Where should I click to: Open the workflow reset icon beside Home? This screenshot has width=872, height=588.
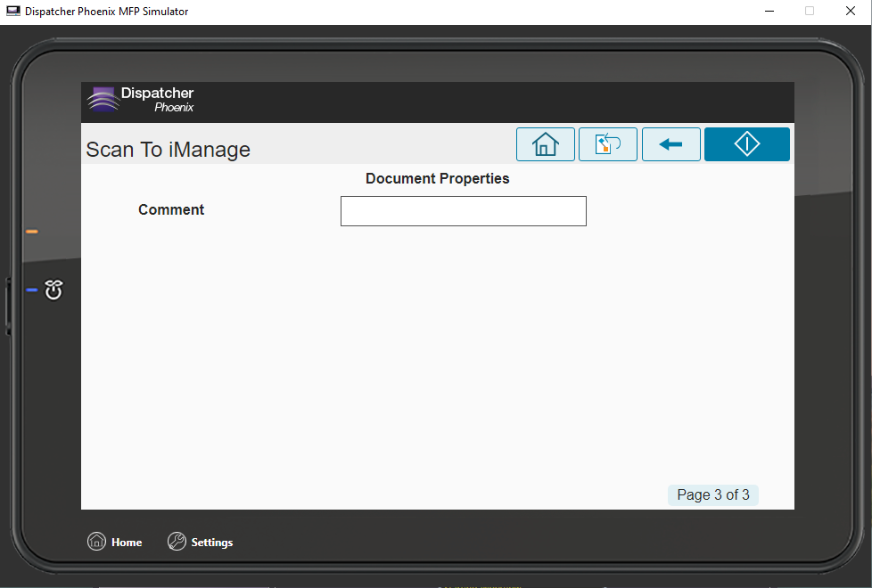pos(608,143)
